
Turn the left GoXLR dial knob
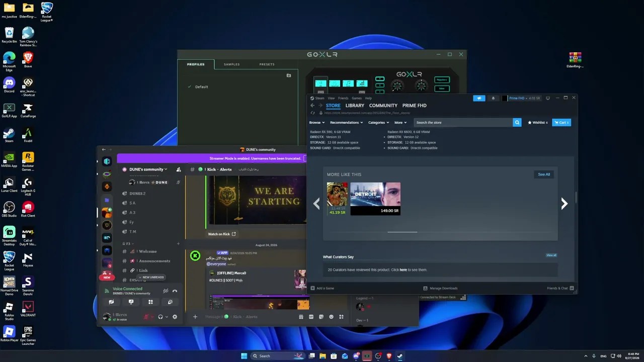click(397, 86)
